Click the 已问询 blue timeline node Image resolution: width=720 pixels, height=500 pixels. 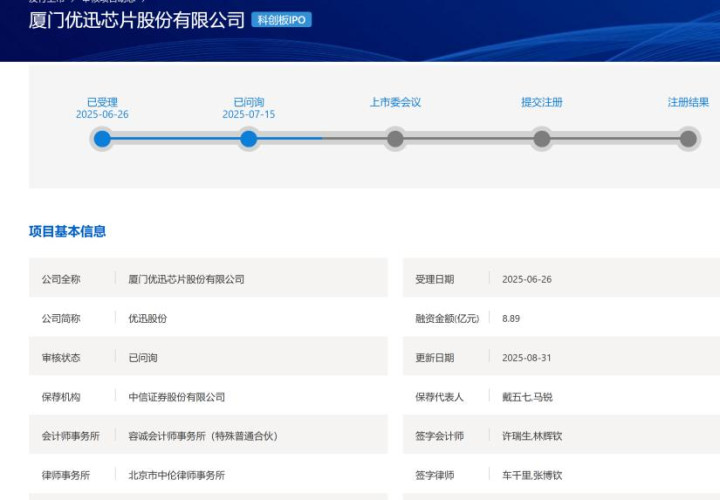(x=248, y=139)
